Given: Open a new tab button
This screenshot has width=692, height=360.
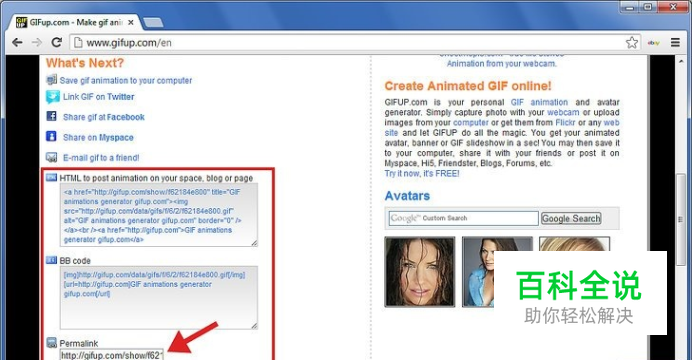Looking at the screenshot, I should 153,22.
